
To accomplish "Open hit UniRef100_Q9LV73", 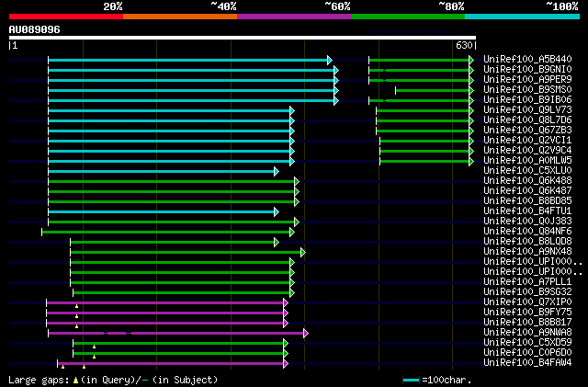I will click(527, 109).
